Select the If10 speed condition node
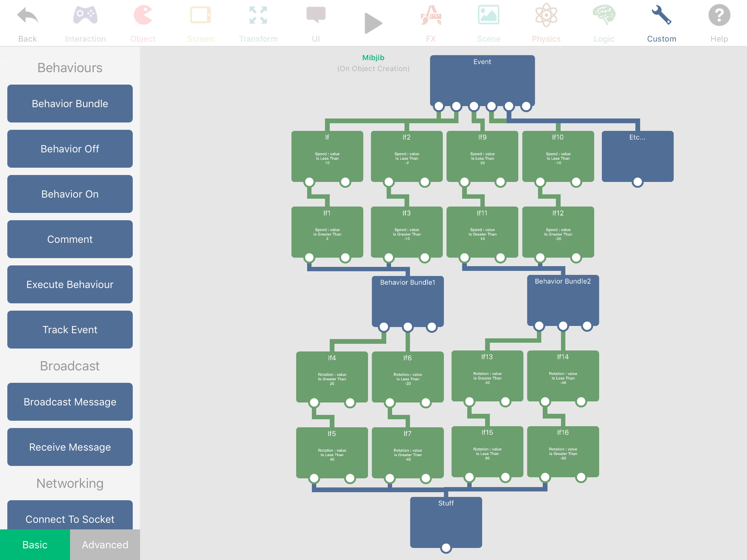The width and height of the screenshot is (747, 560). 558,156
